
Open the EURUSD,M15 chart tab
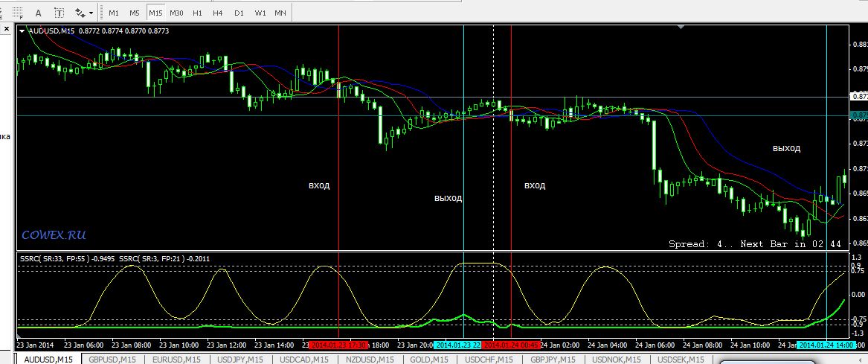(x=176, y=360)
